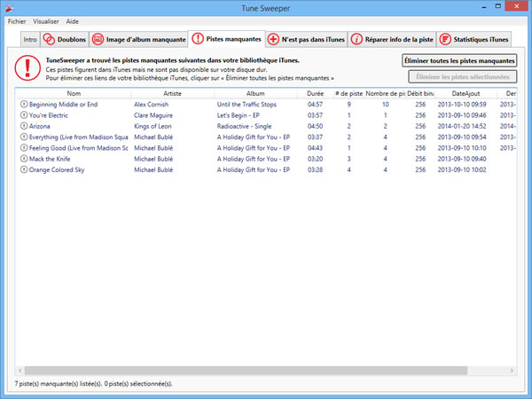The width and height of the screenshot is (532, 399).
Task: Click missing icon beside Everything (Live from Madison
Action: point(24,137)
